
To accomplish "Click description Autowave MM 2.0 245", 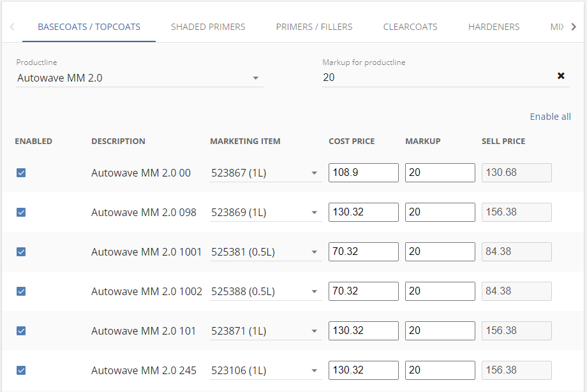I will coord(144,370).
